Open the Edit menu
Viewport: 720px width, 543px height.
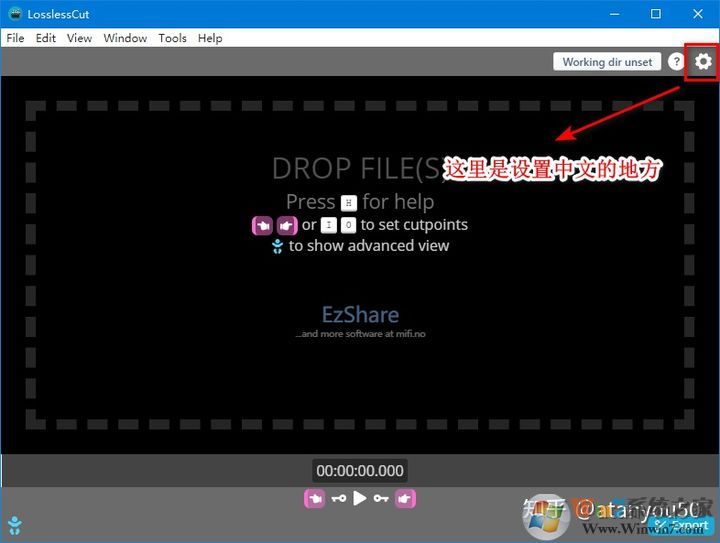(x=46, y=38)
